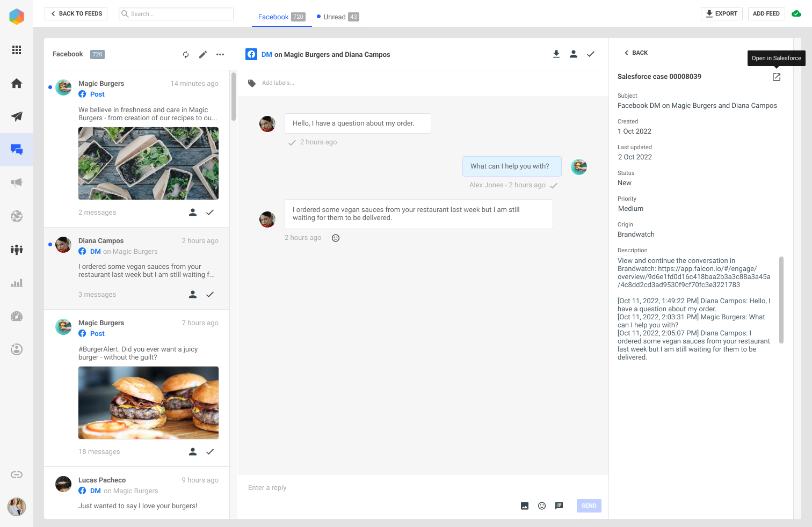Open the emoji reaction on Diana's last message
Screen dimensions: 812x527
pyautogui.click(x=336, y=238)
